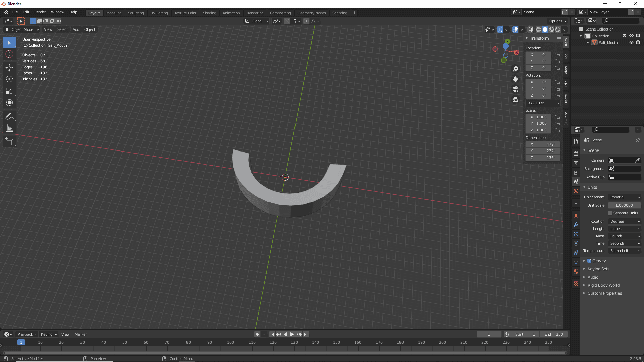
Task: Open the Tool properties tab icon
Action: point(576,141)
